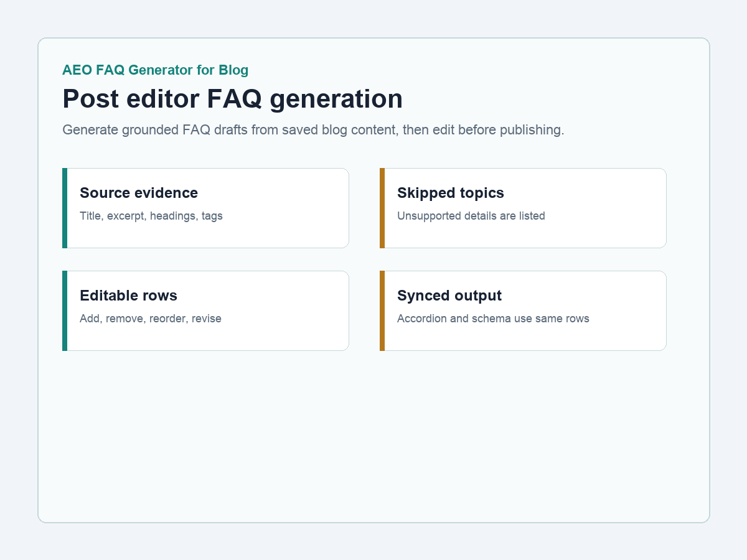Select the 'Synced output' card title
The image size is (747, 560).
tap(449, 296)
